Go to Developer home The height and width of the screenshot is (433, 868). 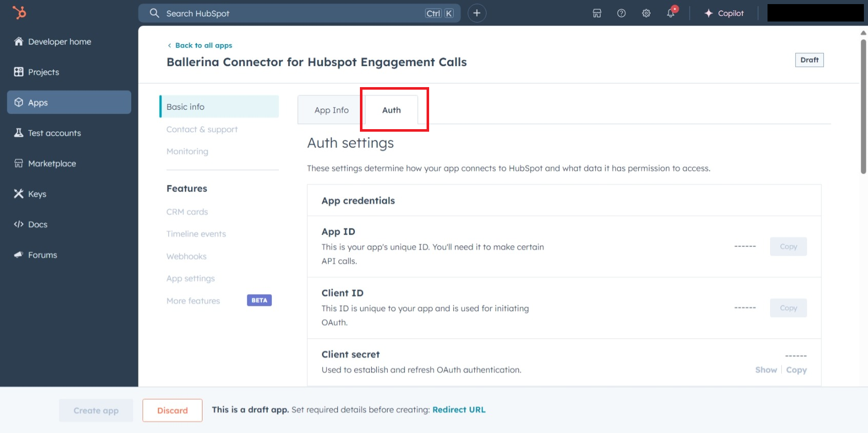69,42
